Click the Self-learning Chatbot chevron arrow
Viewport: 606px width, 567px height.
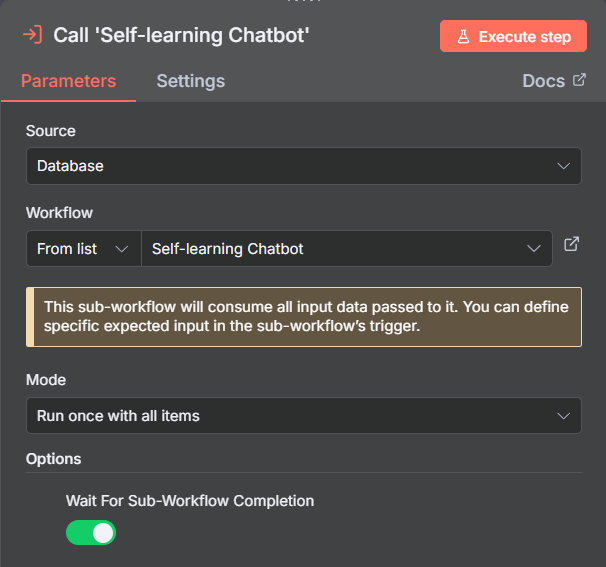point(534,249)
